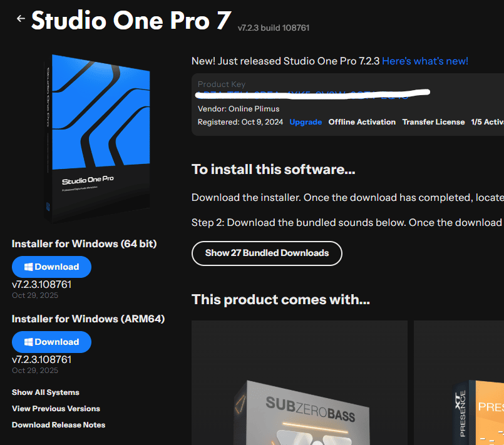View the 1/5 Activations info
The width and height of the screenshot is (504, 445).
coord(487,122)
